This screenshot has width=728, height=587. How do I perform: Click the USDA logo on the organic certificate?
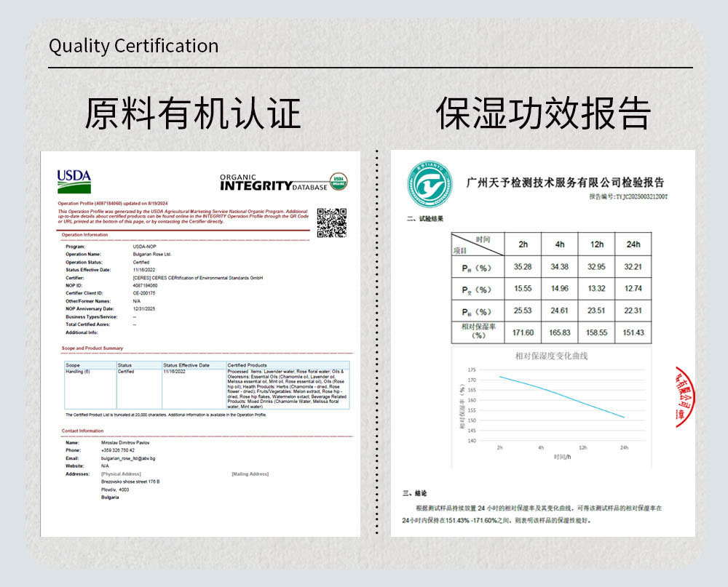74,181
